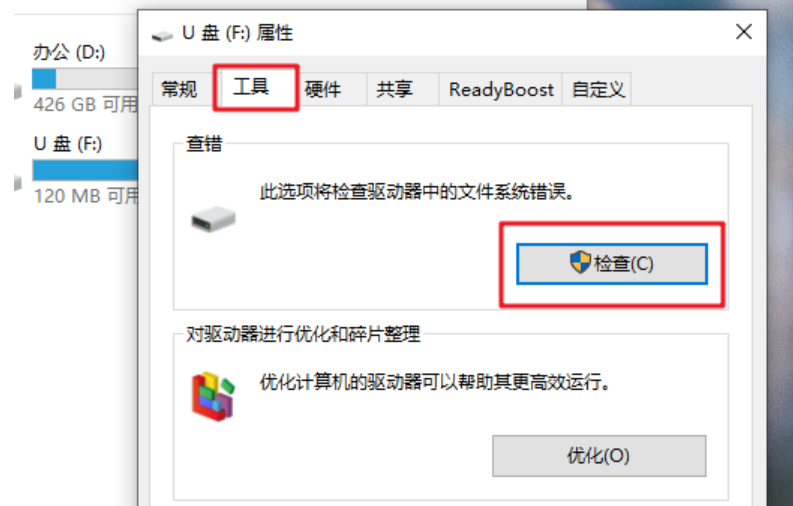The height and width of the screenshot is (506, 793).
Task: Select the 办公 (D:) drive label
Action: click(69, 52)
